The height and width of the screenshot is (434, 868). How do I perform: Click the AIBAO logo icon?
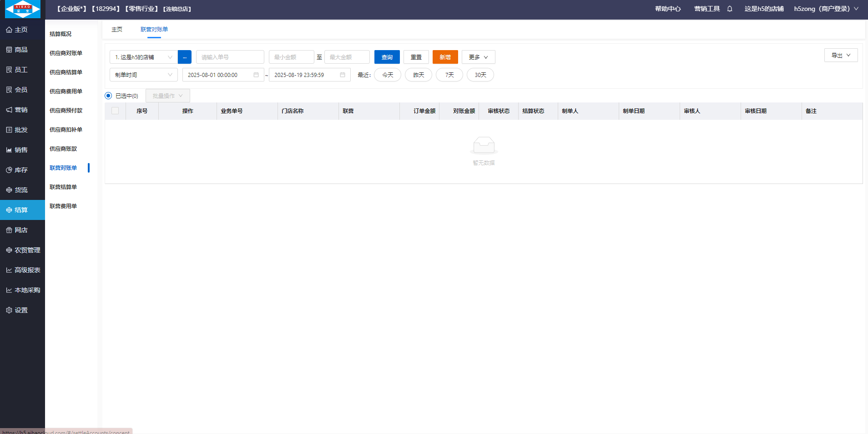22,9
